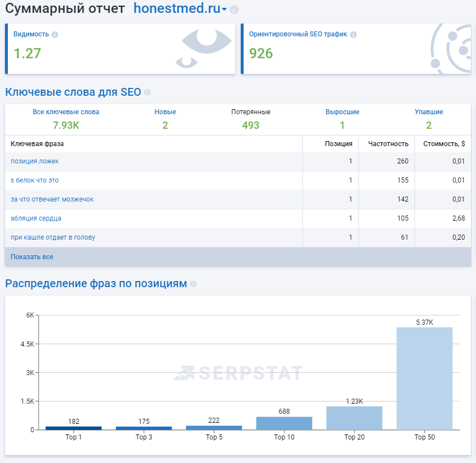
Task: Click the Top 1 bar in chart
Action: pos(73,428)
